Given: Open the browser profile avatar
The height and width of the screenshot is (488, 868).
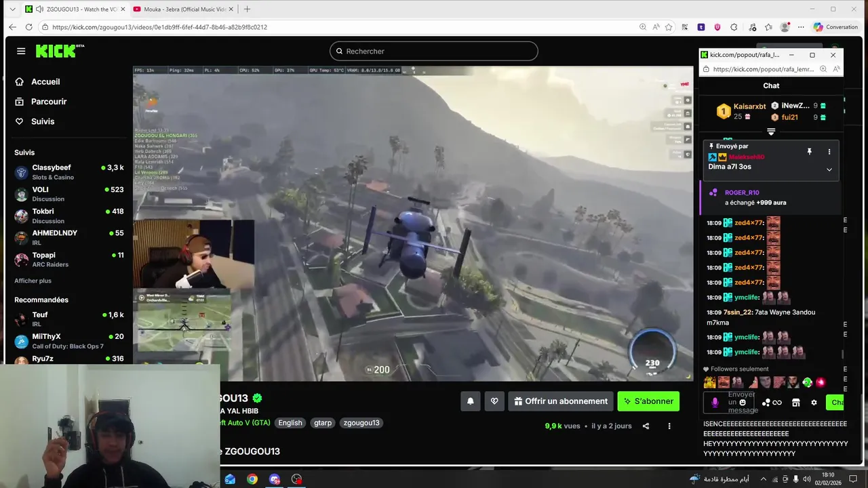Looking at the screenshot, I should [x=785, y=27].
